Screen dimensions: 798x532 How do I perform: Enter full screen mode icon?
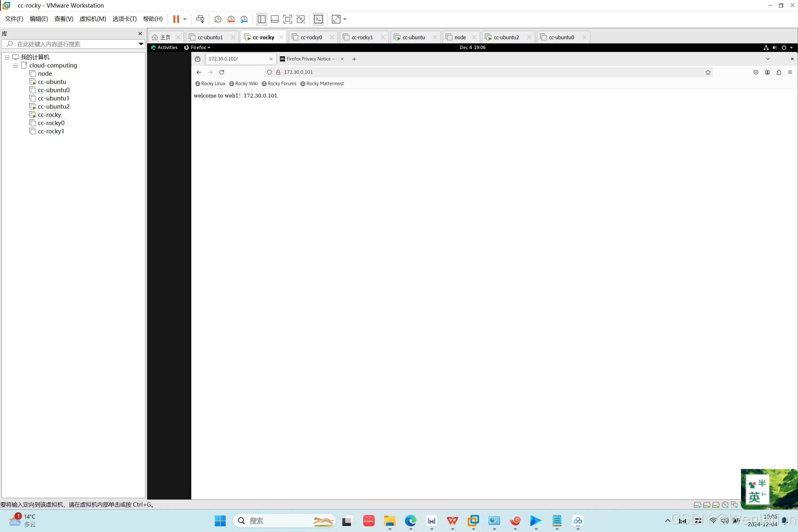point(288,19)
